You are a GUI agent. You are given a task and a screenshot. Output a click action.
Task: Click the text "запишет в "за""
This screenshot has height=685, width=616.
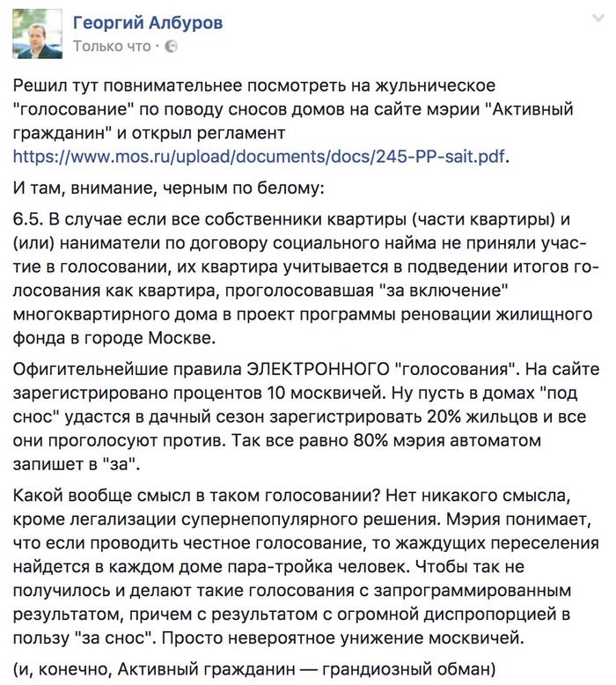coord(77,464)
